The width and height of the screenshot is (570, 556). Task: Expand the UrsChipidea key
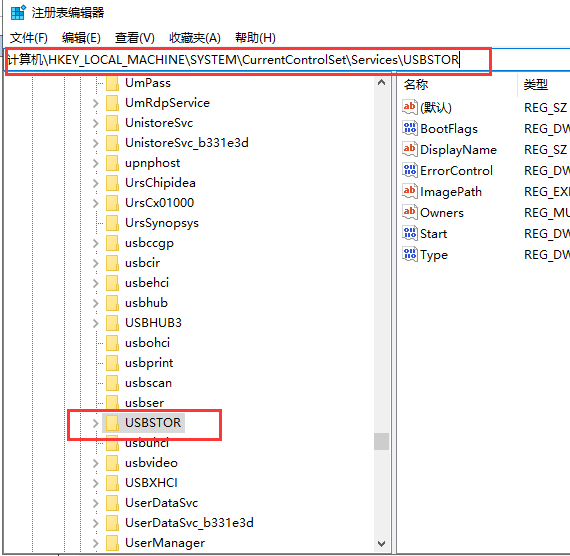tap(96, 183)
